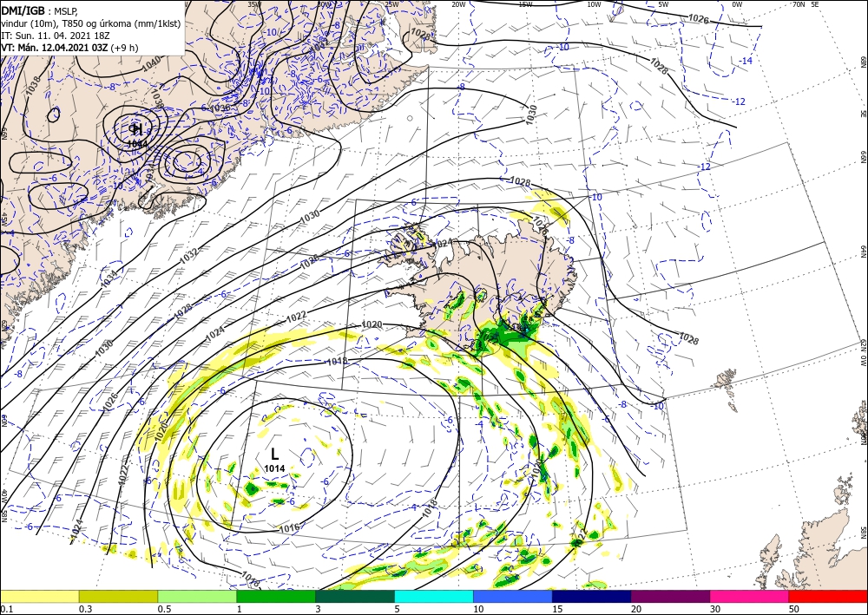This screenshot has width=868, height=615.
Task: Click the cyan 5–10 legend color segment
Action: [434, 596]
